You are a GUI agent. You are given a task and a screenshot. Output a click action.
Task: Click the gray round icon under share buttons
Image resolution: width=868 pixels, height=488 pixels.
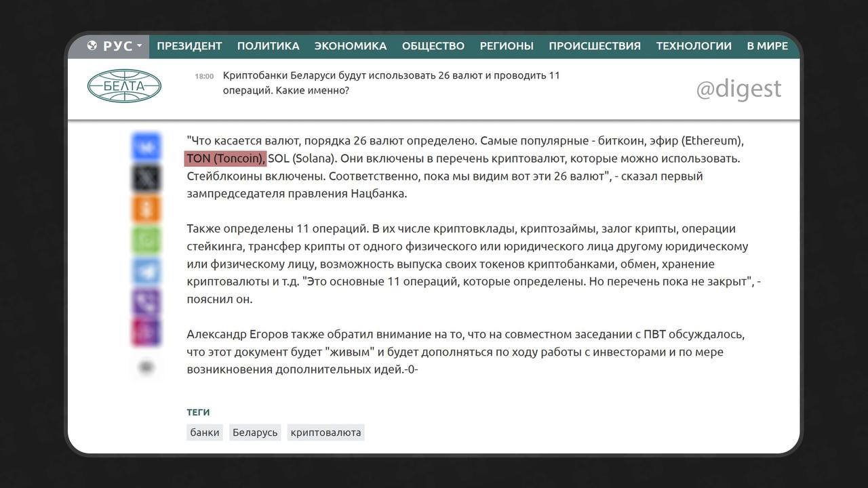coord(146,367)
